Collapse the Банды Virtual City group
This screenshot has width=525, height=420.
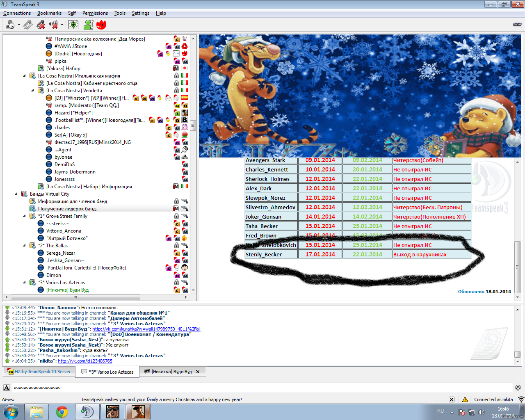point(16,194)
